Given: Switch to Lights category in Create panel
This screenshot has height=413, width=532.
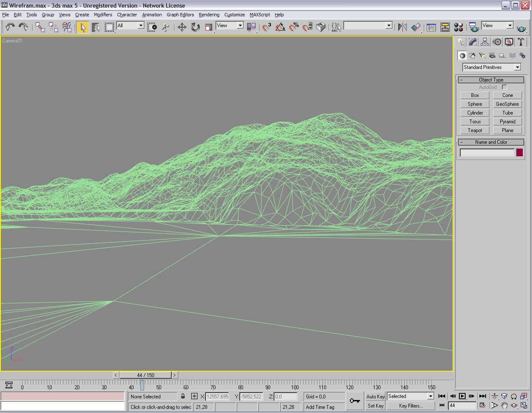Looking at the screenshot, I should (482, 56).
